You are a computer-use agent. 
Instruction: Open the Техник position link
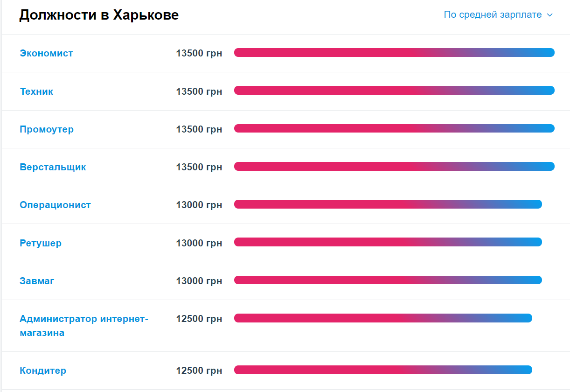coord(36,91)
